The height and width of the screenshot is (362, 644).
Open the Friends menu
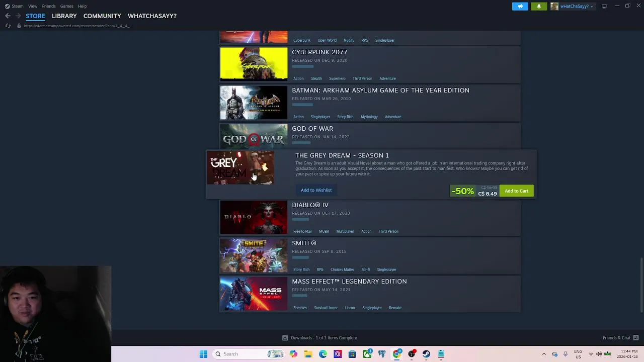(49, 6)
